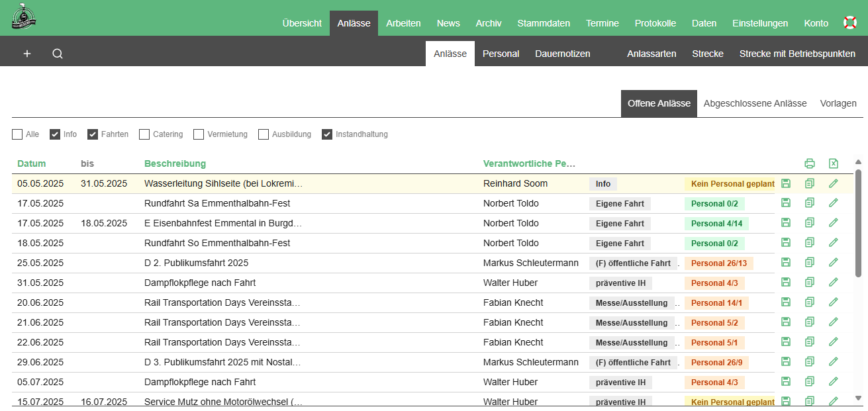Click save icon for Wasserleitung Sihlseite row

786,183
